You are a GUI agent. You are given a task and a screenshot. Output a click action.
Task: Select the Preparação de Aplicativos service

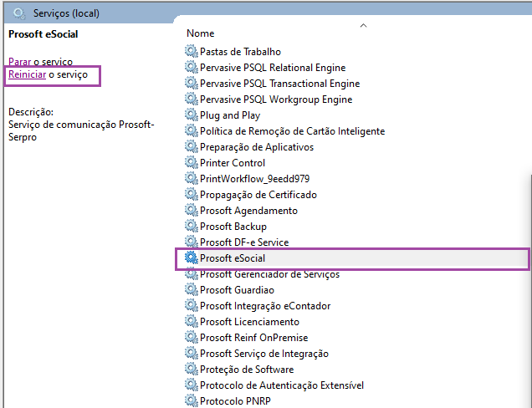point(257,147)
